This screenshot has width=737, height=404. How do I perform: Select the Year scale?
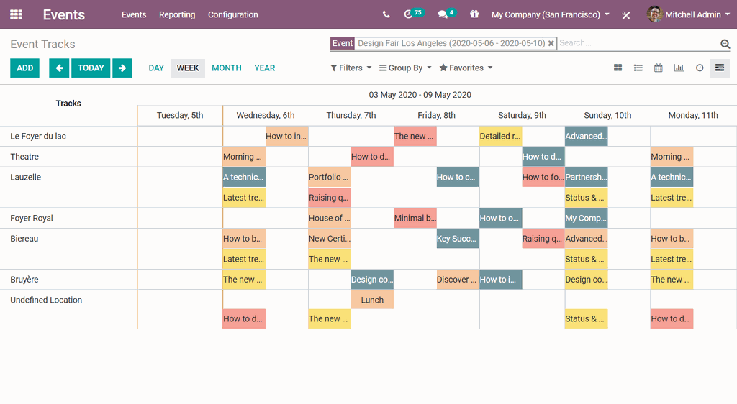tap(265, 68)
